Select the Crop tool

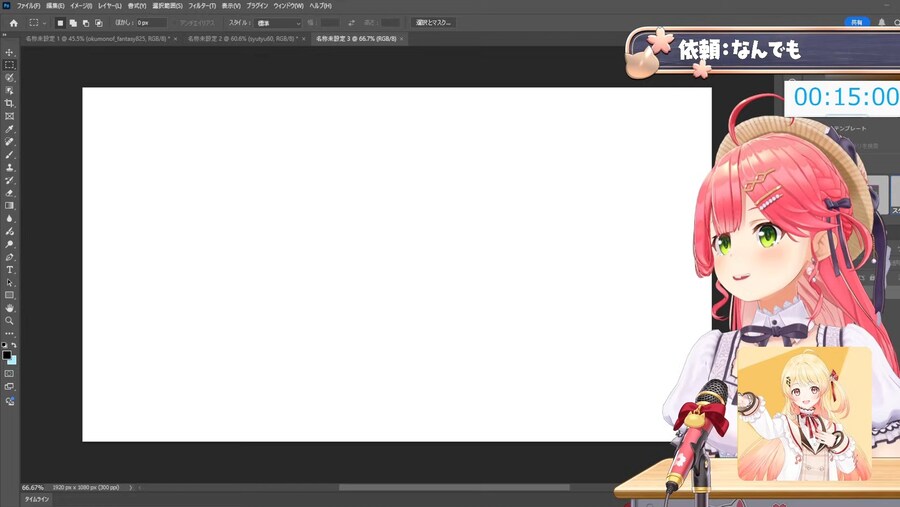coord(9,103)
